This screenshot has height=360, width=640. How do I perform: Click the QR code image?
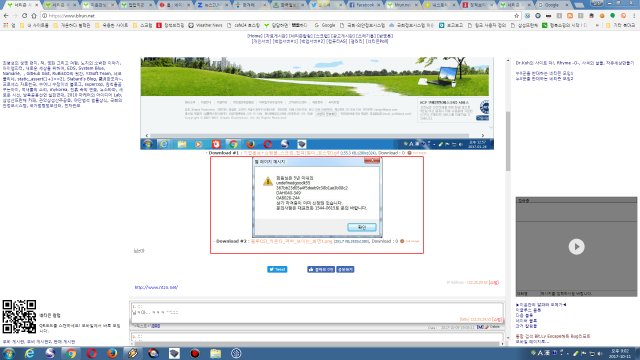coord(19,316)
